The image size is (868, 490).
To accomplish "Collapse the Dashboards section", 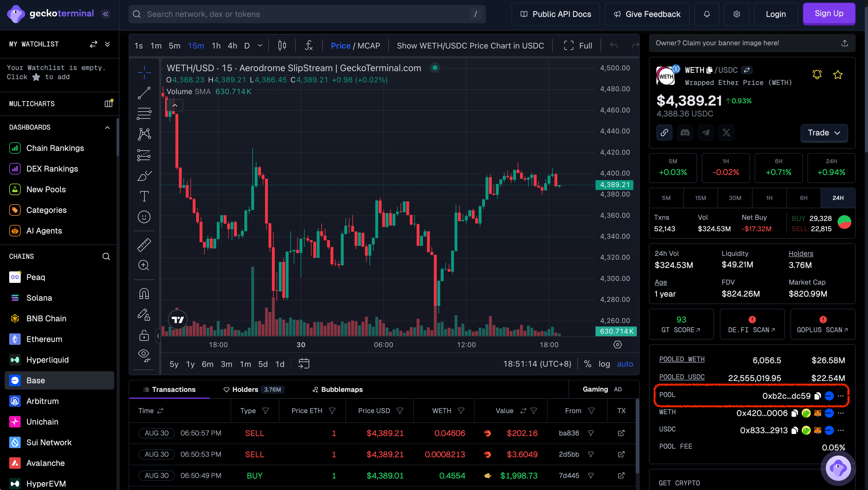I will pos(107,128).
